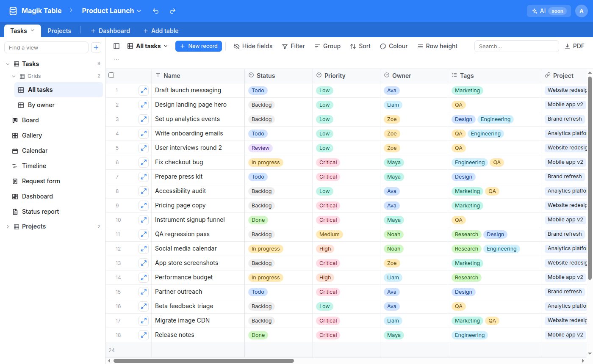Click the Dashboard tab

pyautogui.click(x=110, y=31)
